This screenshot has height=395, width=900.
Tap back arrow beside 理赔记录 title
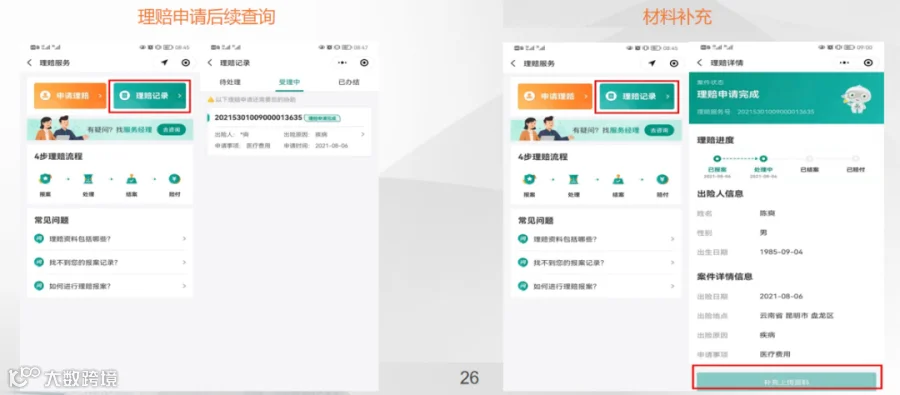(x=210, y=63)
